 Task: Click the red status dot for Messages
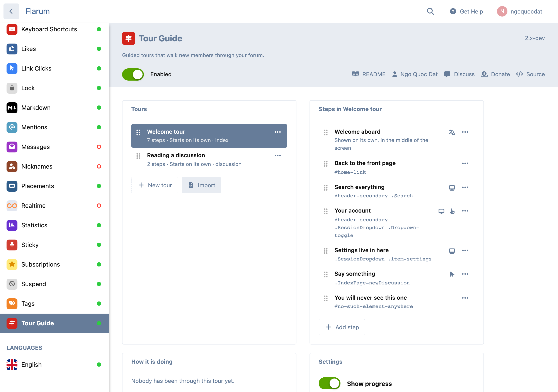pos(99,147)
